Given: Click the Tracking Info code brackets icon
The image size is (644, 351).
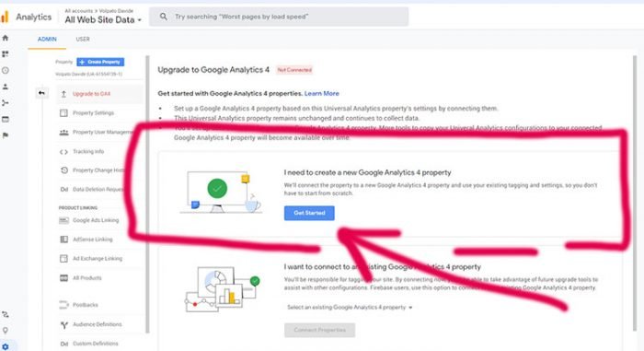Looking at the screenshot, I should [x=63, y=152].
